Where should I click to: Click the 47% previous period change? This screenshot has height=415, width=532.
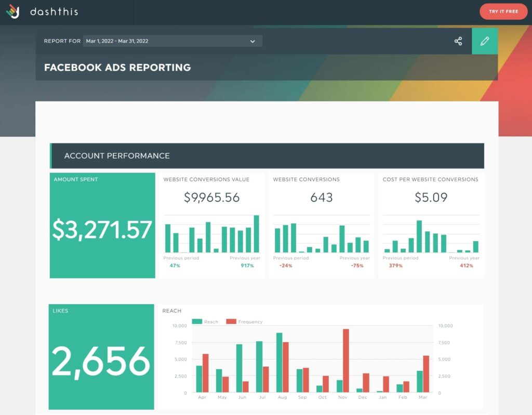pos(175,266)
